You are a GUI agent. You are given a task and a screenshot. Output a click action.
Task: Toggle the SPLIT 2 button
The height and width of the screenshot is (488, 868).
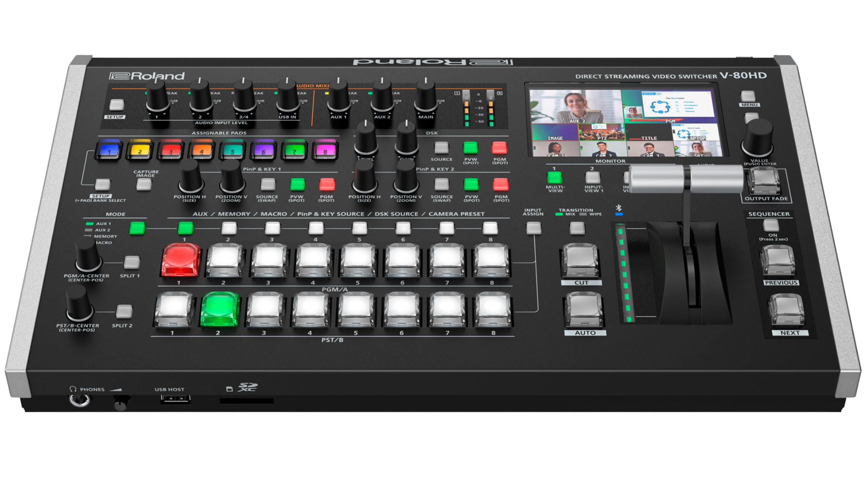coord(124,311)
